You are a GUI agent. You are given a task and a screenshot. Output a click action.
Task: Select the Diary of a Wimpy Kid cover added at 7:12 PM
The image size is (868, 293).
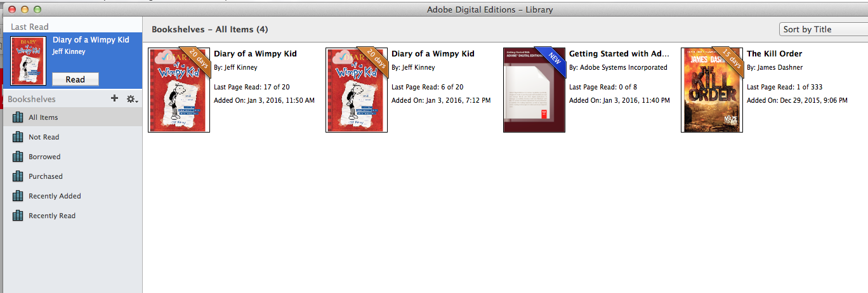356,90
